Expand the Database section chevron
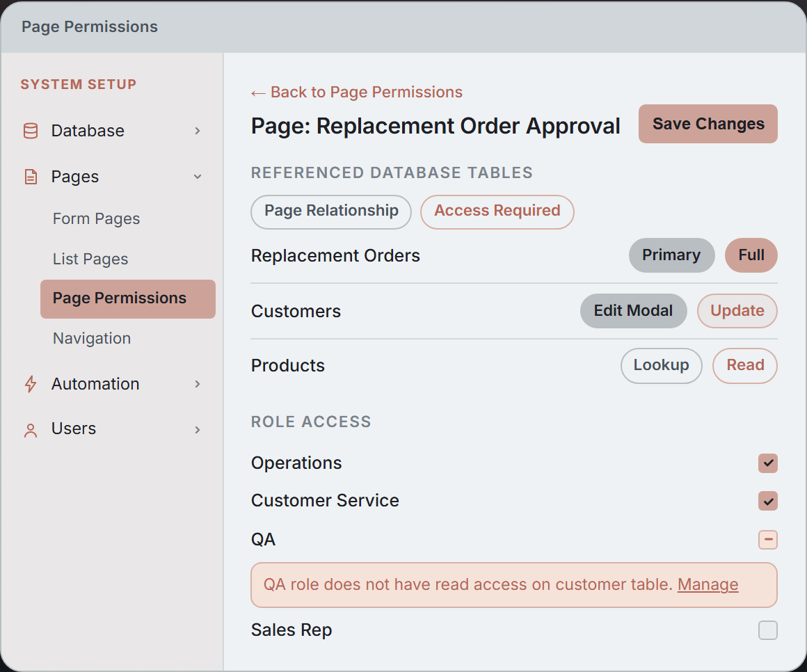807x672 pixels. 198,131
